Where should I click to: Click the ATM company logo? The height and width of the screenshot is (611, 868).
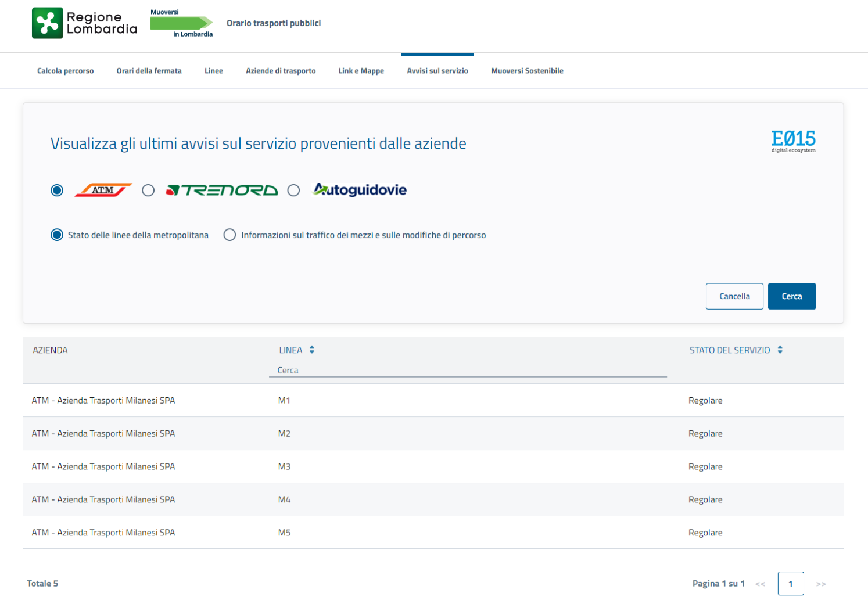(x=103, y=191)
